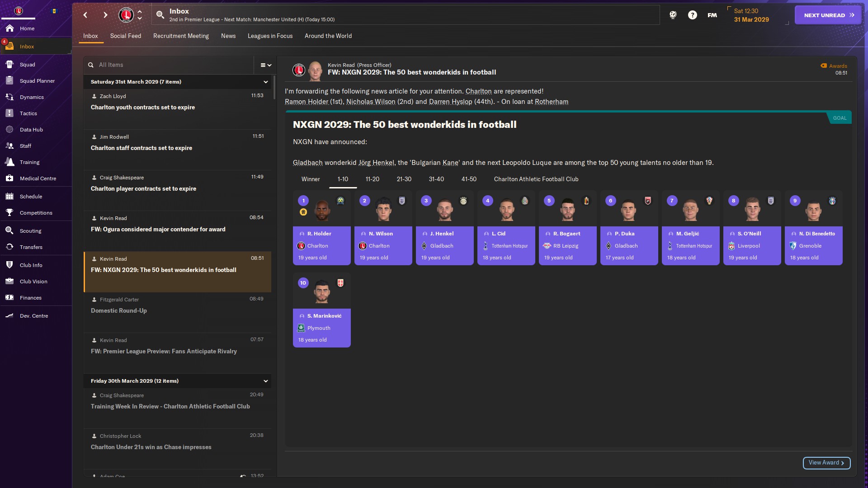Open the Charlton youth contracts message
868x488 pixels.
point(178,109)
